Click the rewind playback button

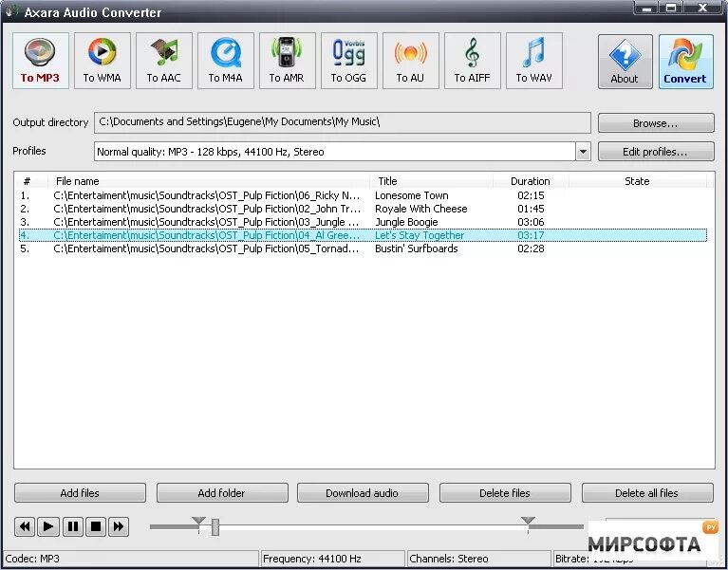pyautogui.click(x=25, y=526)
